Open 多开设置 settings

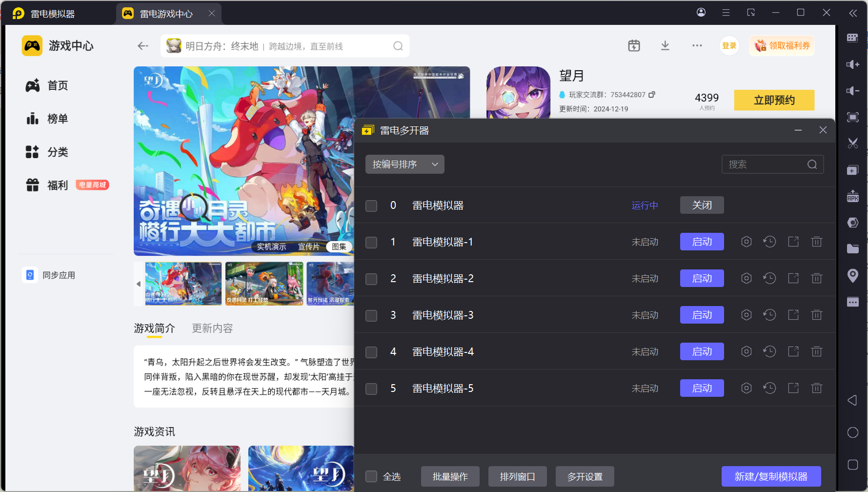[x=585, y=476]
